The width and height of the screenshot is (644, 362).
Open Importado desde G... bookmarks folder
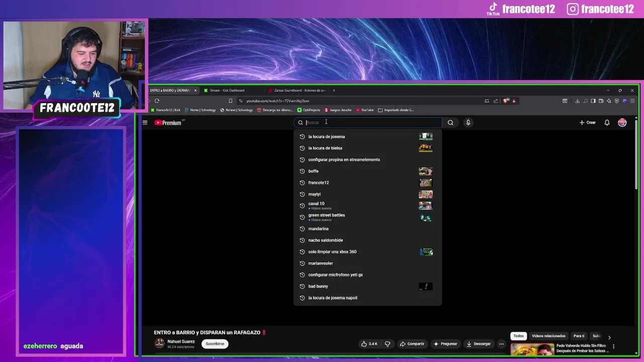pos(396,110)
